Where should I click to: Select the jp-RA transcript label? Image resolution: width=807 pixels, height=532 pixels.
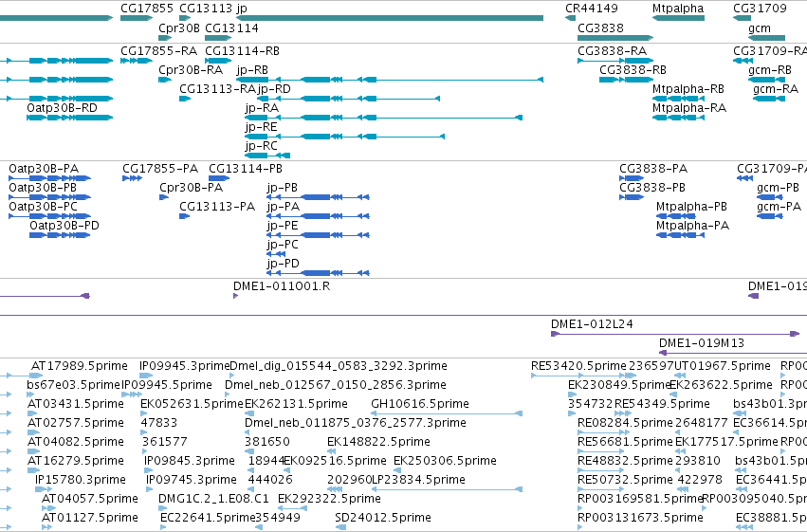[x=262, y=108]
